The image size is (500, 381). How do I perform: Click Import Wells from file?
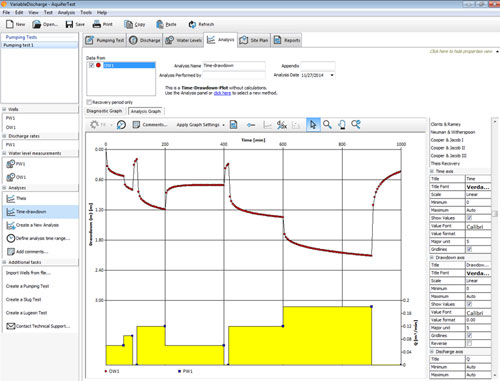coord(28,273)
